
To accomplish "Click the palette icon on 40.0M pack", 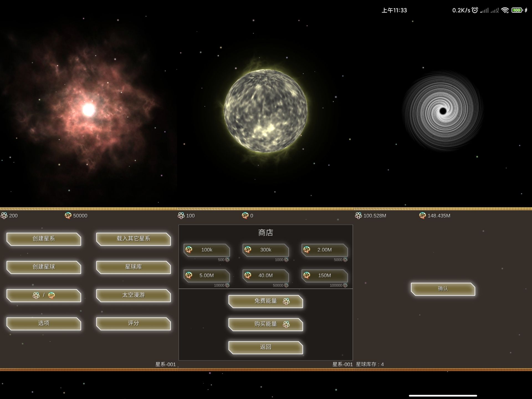I will (x=248, y=275).
